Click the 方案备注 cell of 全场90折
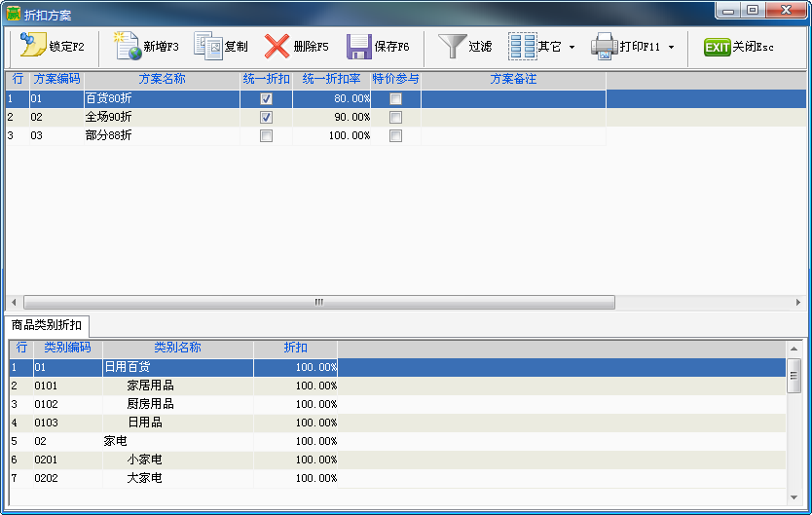The image size is (812, 515). [513, 118]
